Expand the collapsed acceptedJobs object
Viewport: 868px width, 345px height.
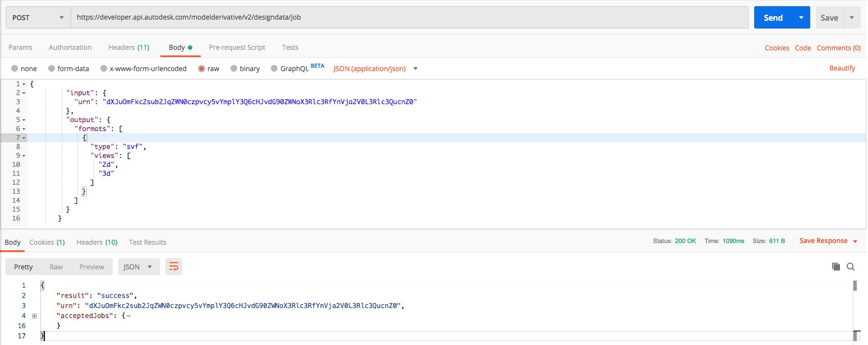tap(34, 316)
